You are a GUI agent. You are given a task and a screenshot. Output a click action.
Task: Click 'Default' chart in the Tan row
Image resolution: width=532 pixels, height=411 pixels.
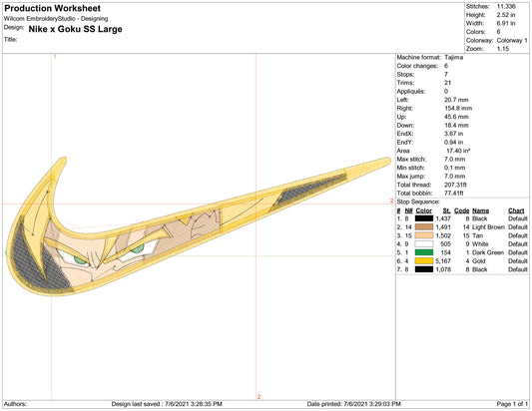click(x=518, y=235)
